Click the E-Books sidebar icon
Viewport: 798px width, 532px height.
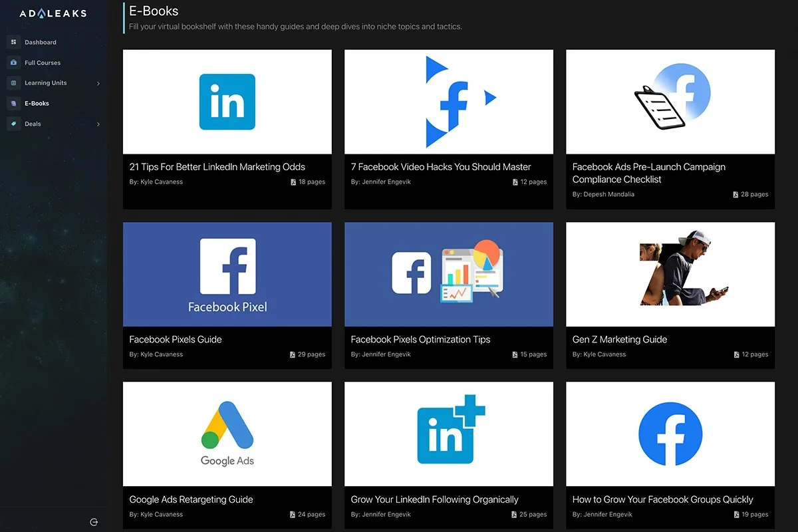(x=13, y=103)
